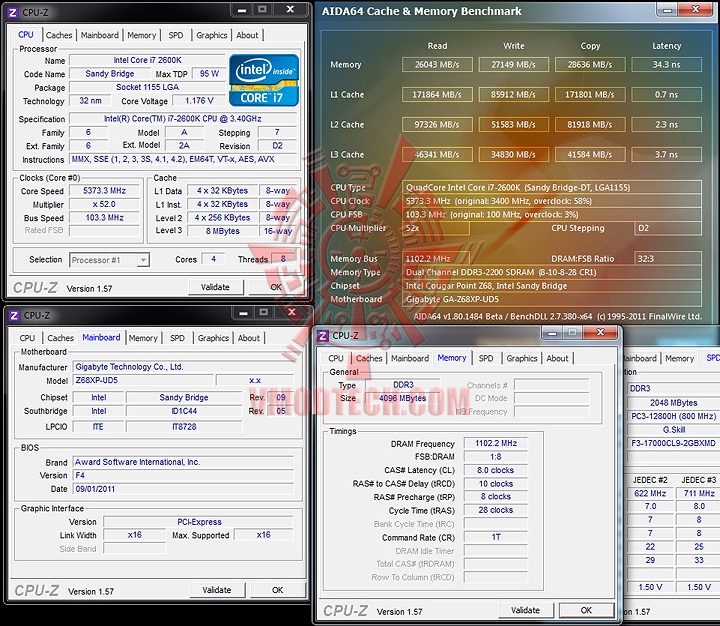The image size is (720, 626).
Task: Click the Multiplier x 52.0 value
Action: [104, 204]
